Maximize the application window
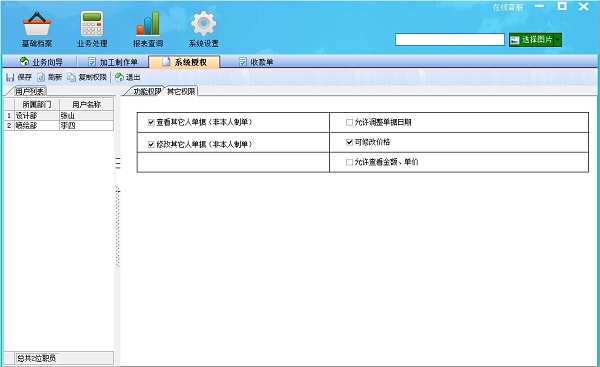 click(562, 6)
